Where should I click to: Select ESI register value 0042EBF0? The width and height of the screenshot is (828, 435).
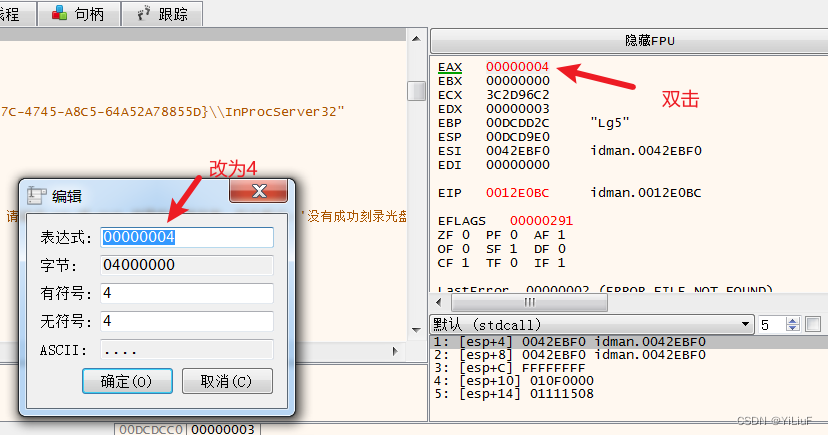click(518, 151)
